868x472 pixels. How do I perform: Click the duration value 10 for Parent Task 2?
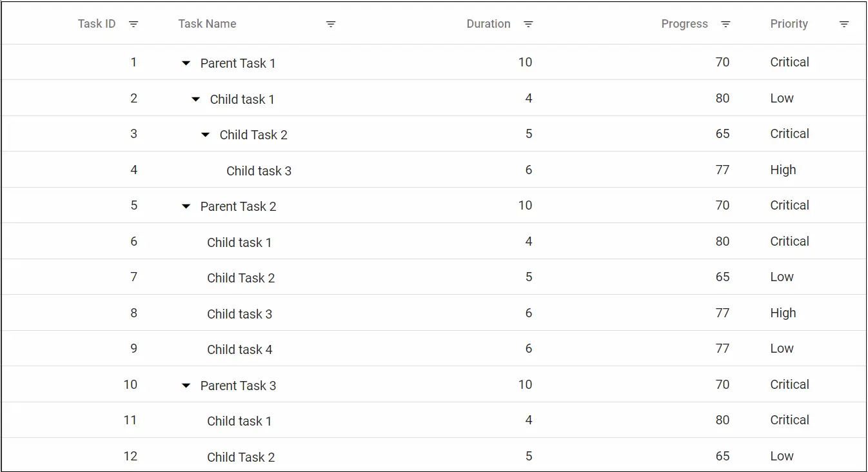(525, 206)
